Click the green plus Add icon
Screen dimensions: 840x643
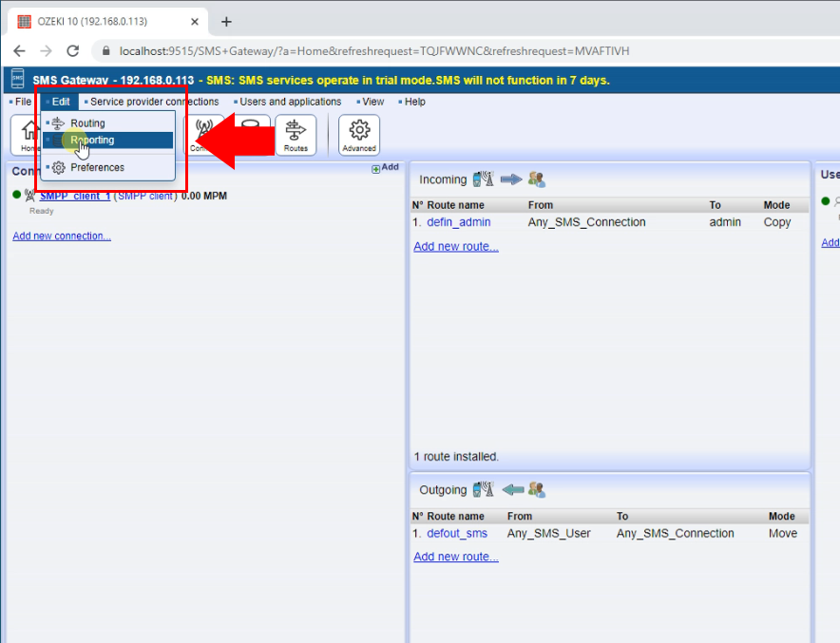click(x=375, y=169)
